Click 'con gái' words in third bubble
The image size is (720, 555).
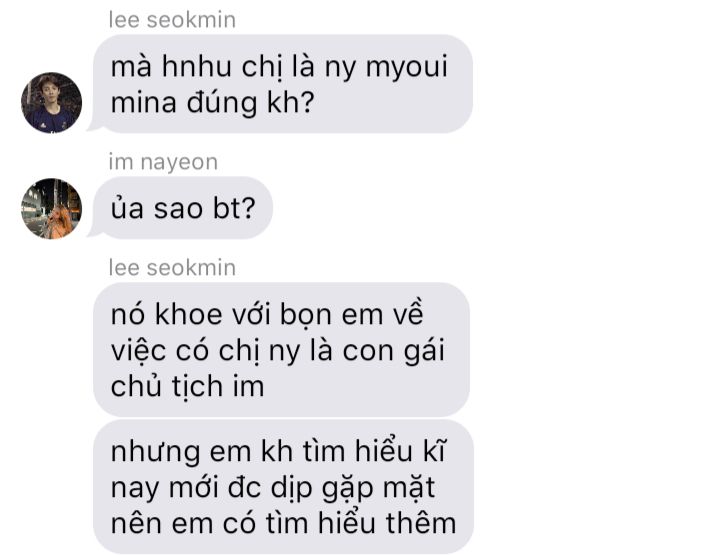394,351
